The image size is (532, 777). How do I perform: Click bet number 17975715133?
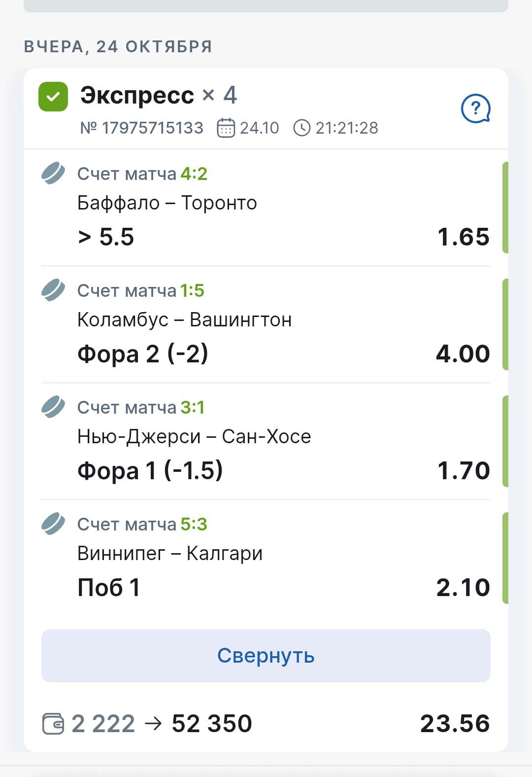tap(142, 128)
